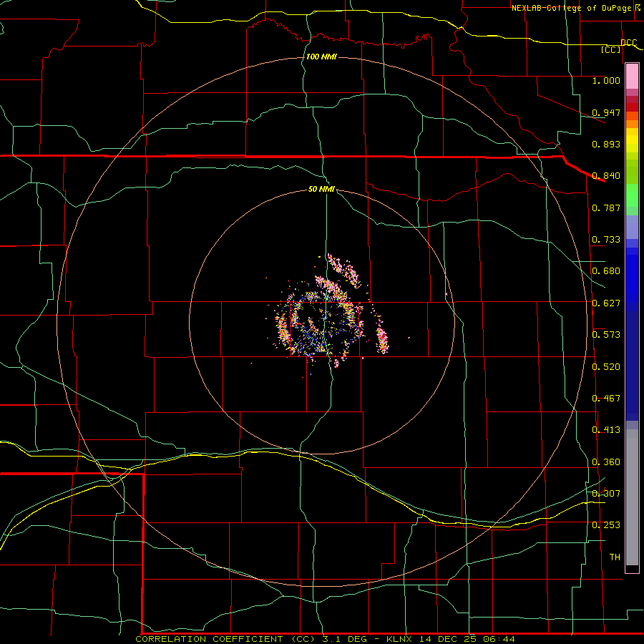Click the 0.787 color scale value
644x644 pixels.
(606, 208)
